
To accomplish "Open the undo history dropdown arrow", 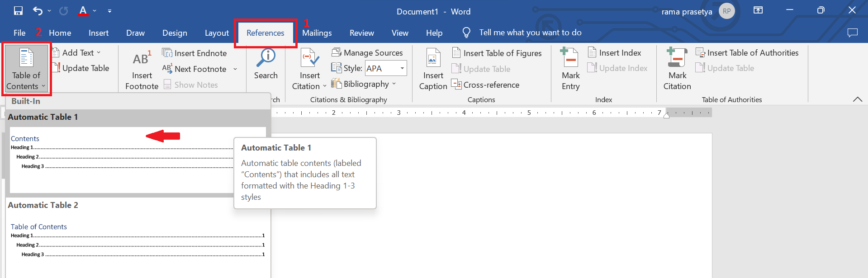I will pyautogui.click(x=49, y=10).
